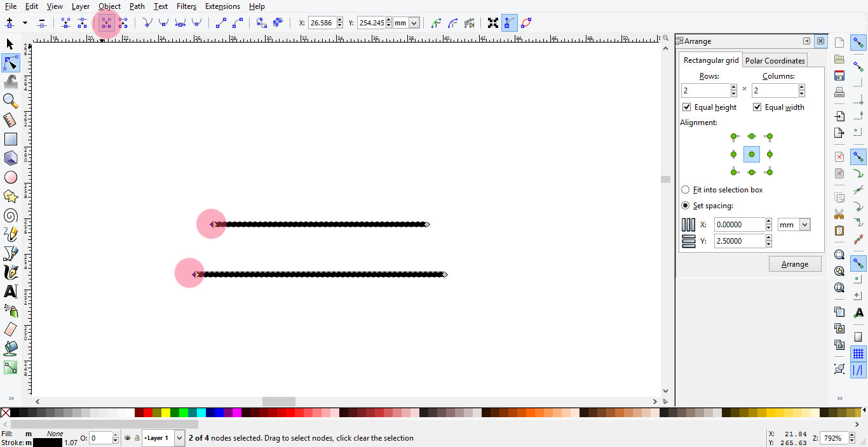Screen dimensions: 868x447
Task: Convert object to path icon
Action: tap(261, 23)
